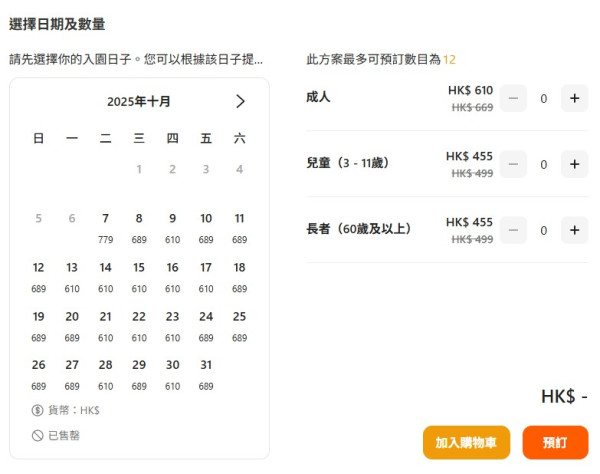Select October 13 in the calendar
600x474 pixels.
[x=72, y=275]
